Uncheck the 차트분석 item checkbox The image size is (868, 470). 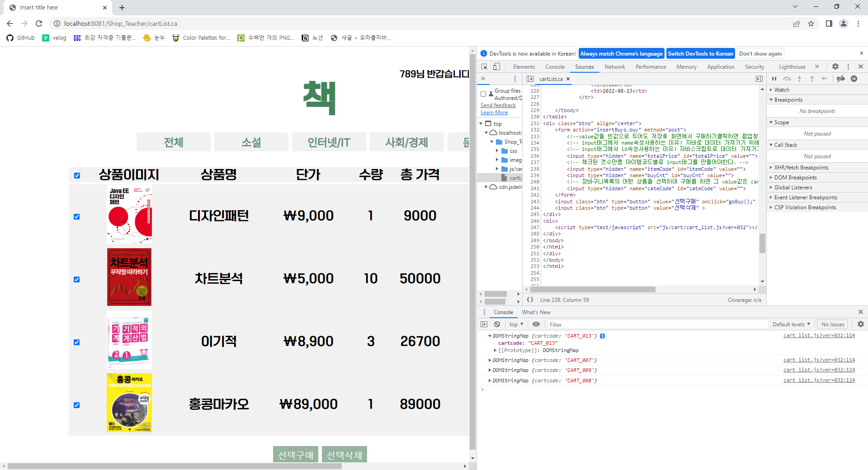(77, 279)
